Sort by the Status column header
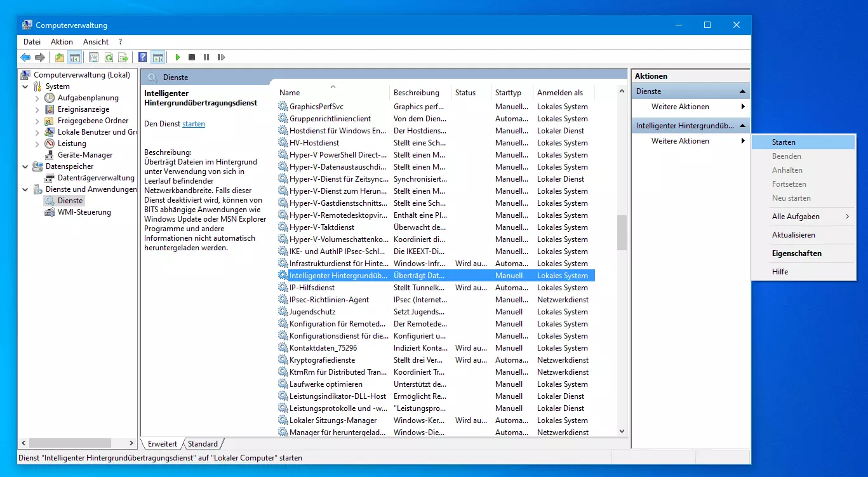The height and width of the screenshot is (477, 868). click(471, 93)
